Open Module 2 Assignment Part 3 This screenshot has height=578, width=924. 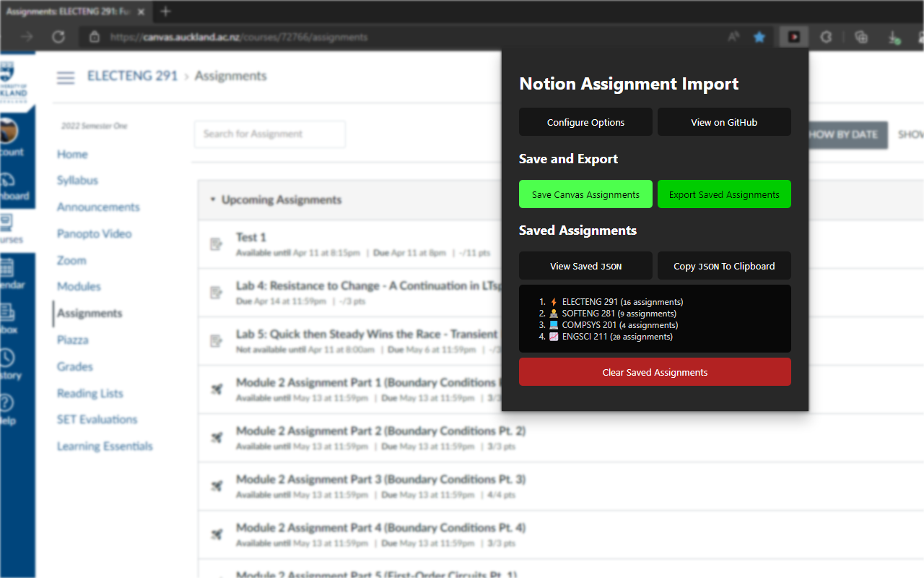point(380,479)
